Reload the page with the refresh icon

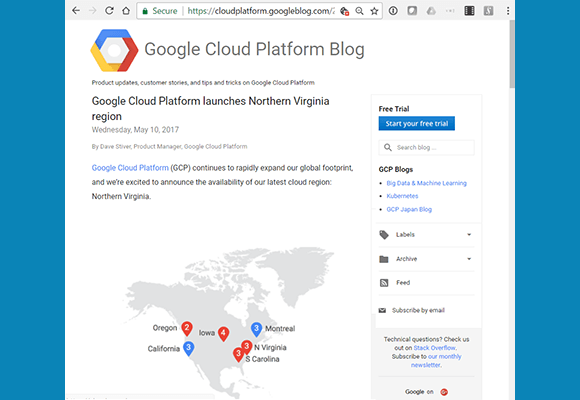coord(109,11)
